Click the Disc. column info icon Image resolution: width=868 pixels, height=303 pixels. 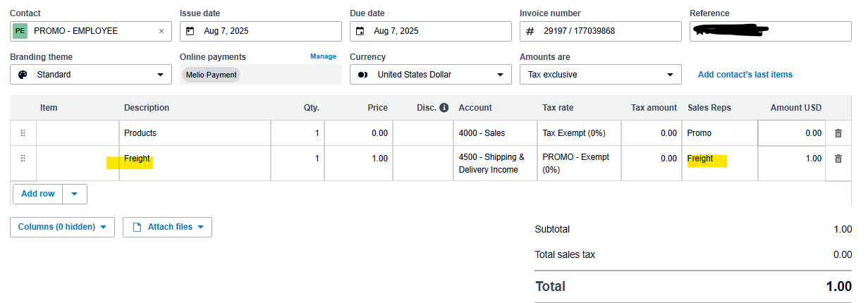coord(444,108)
